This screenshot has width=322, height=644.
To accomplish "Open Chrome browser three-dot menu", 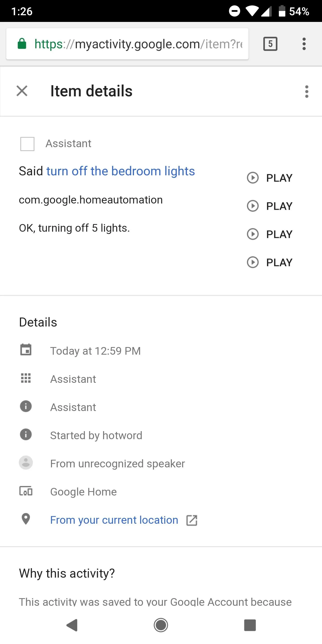I will point(304,44).
